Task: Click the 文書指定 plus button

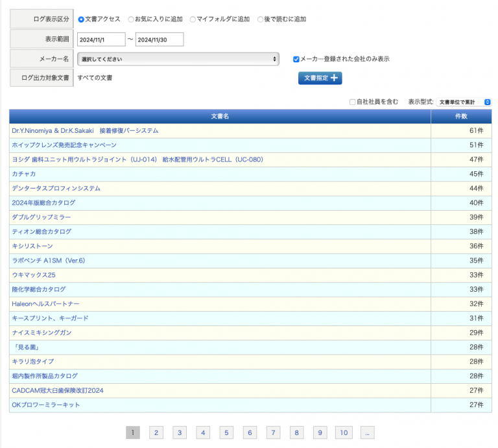Action: click(x=320, y=78)
